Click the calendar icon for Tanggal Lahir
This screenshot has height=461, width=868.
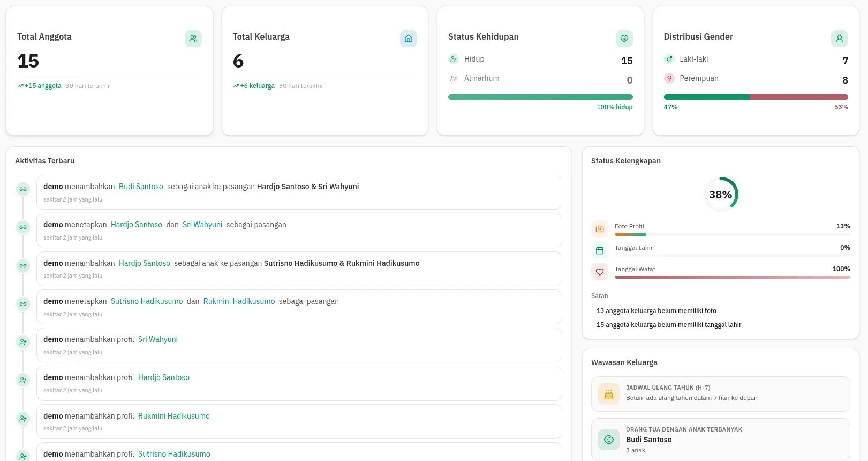(600, 250)
